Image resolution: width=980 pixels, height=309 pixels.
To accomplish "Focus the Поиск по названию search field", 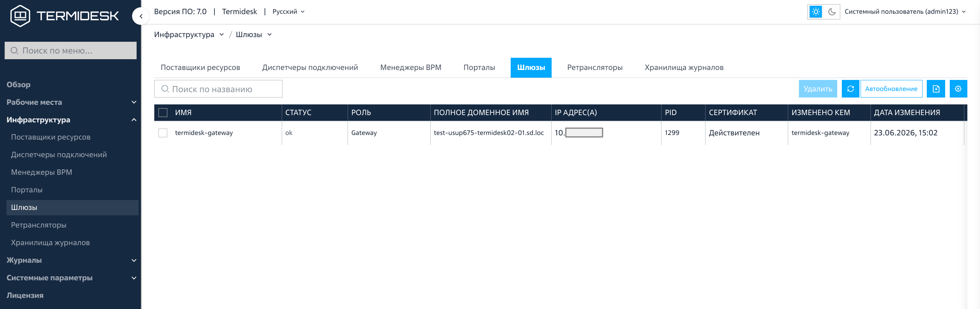I will coord(218,89).
